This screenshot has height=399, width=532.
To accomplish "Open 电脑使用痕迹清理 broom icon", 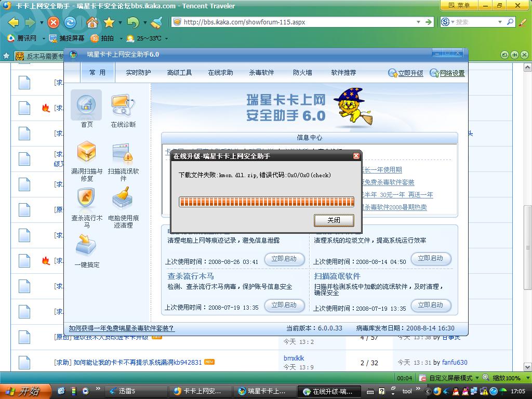I will click(x=123, y=208).
